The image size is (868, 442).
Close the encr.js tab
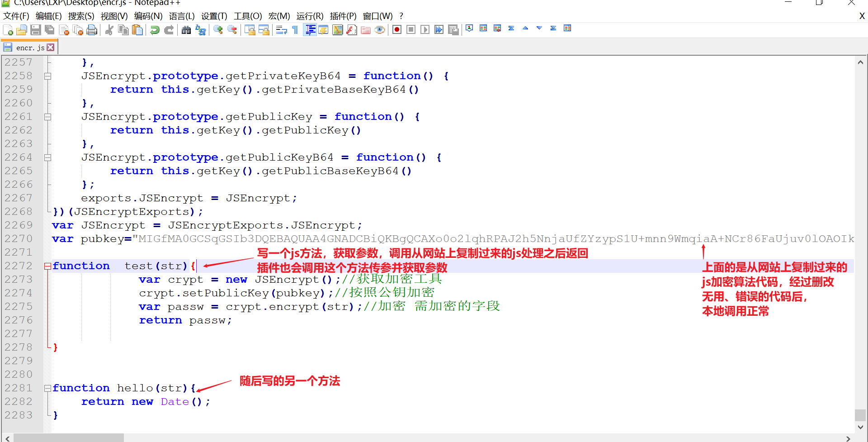pyautogui.click(x=51, y=47)
